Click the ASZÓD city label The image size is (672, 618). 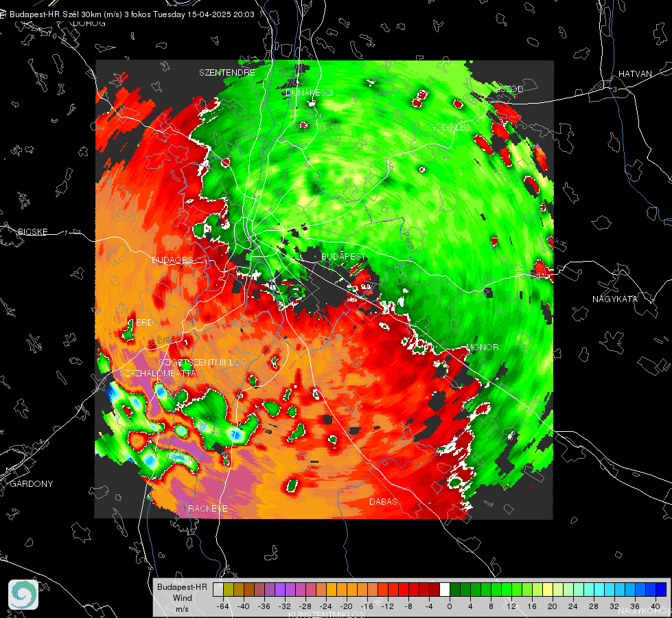pos(510,89)
